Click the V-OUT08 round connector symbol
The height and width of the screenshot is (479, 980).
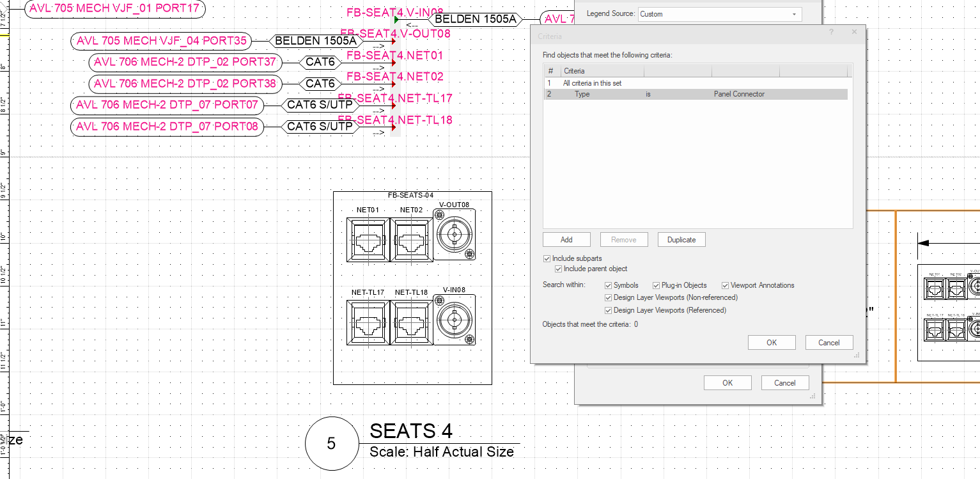[454, 234]
